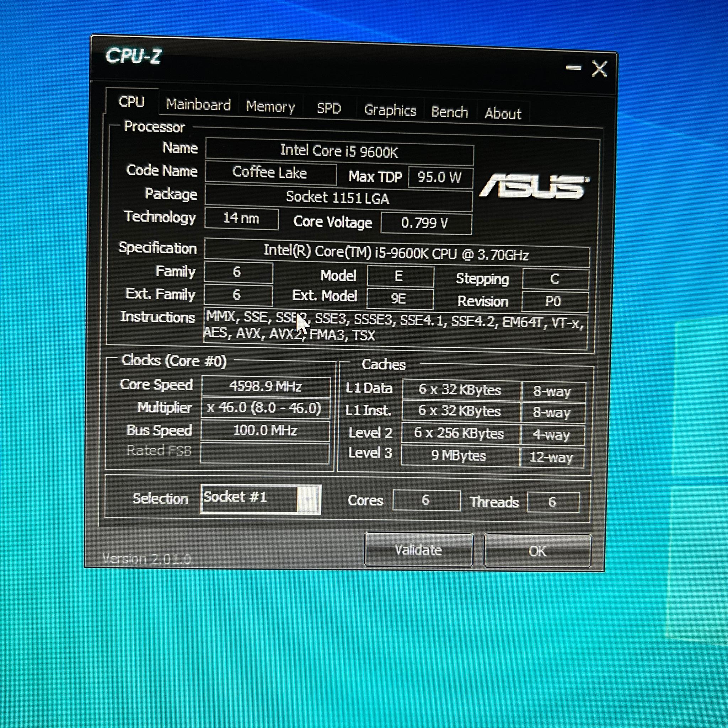Click the Threads count field
The image size is (728, 728).
[553, 502]
